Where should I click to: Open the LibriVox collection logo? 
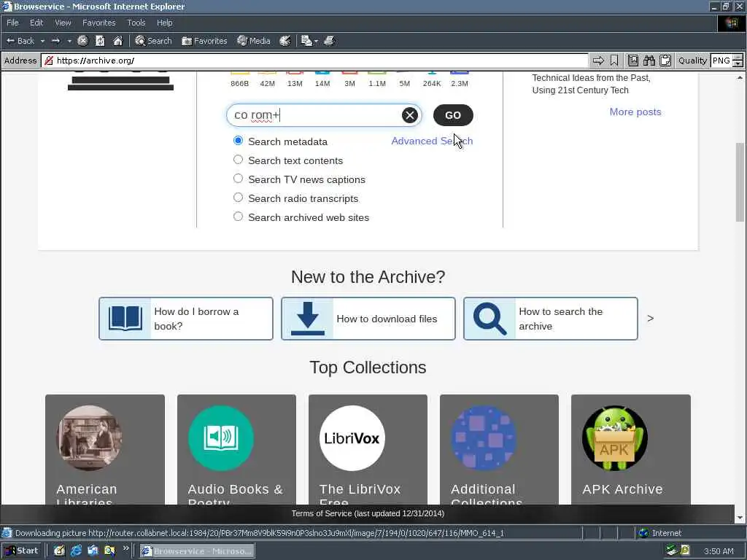pyautogui.click(x=352, y=438)
